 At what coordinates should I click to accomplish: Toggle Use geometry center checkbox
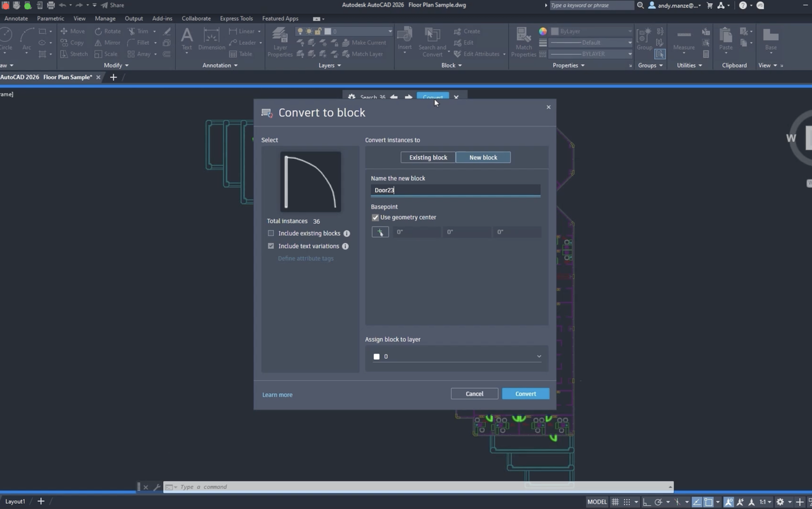coord(375,218)
